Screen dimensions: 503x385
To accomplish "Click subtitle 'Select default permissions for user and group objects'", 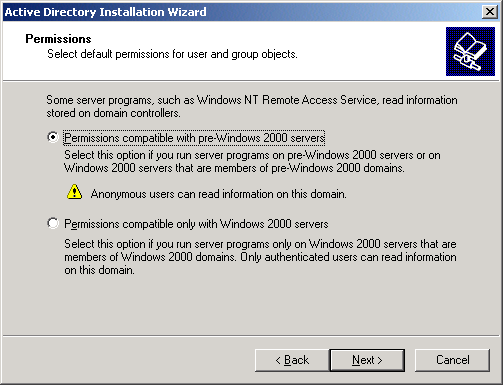I will 172,54.
